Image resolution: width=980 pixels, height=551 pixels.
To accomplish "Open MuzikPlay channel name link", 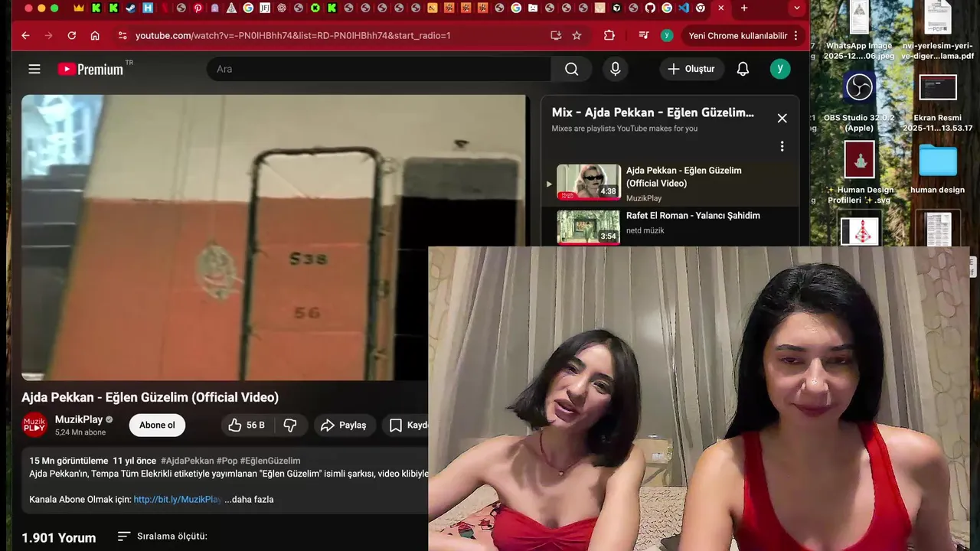I will (79, 419).
